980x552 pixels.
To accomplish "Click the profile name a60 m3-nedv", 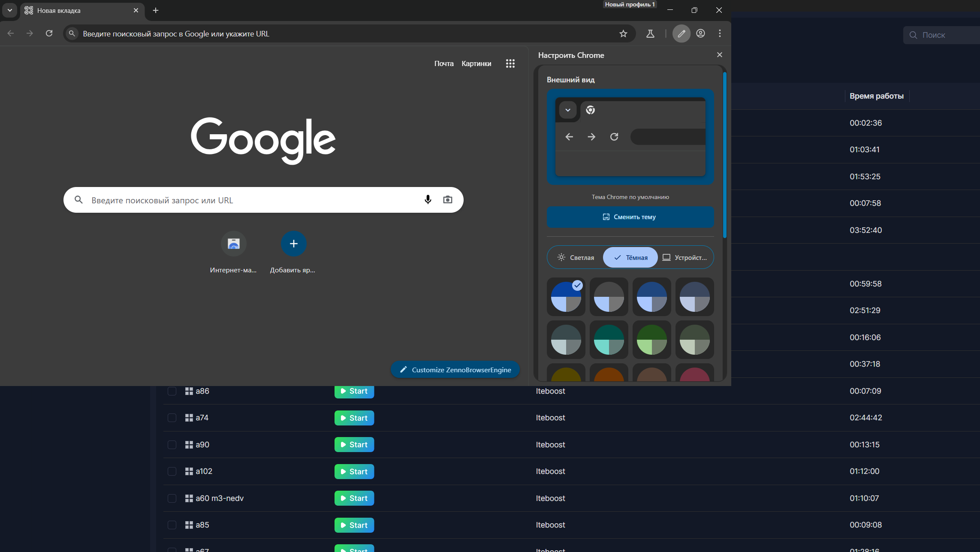I will (x=220, y=498).
